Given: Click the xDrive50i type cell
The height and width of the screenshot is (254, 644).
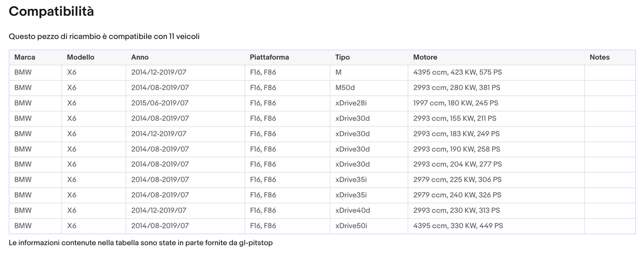Looking at the screenshot, I should [x=351, y=226].
